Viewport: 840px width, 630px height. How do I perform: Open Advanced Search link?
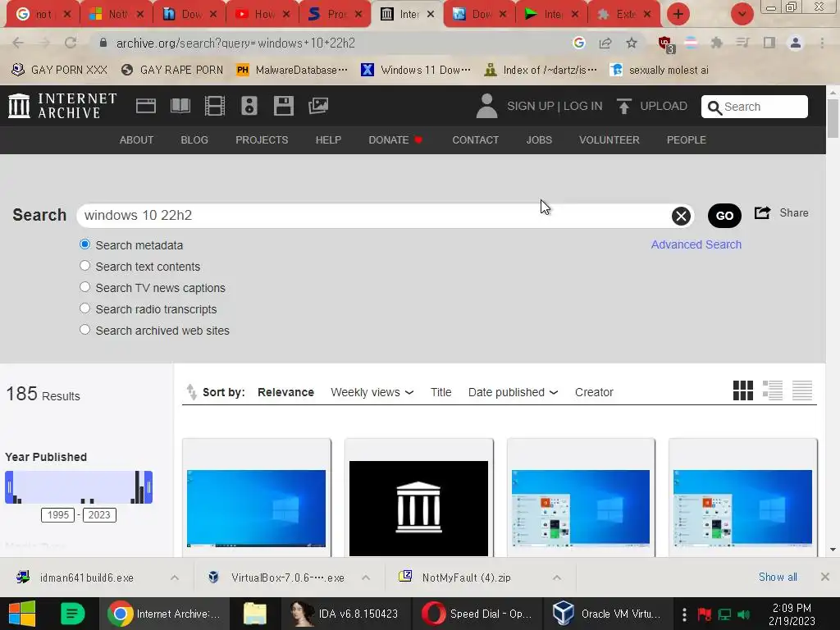coord(696,244)
